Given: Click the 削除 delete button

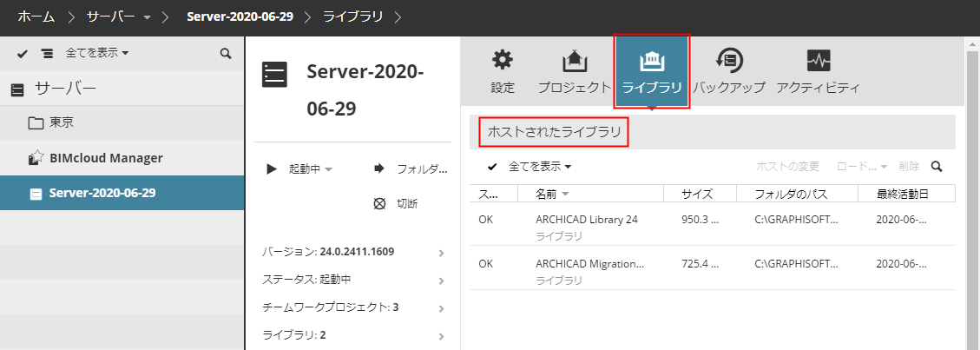Looking at the screenshot, I should (909, 167).
